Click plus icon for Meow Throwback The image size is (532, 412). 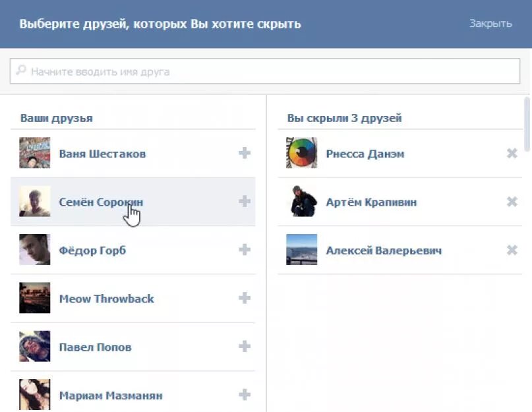point(245,298)
